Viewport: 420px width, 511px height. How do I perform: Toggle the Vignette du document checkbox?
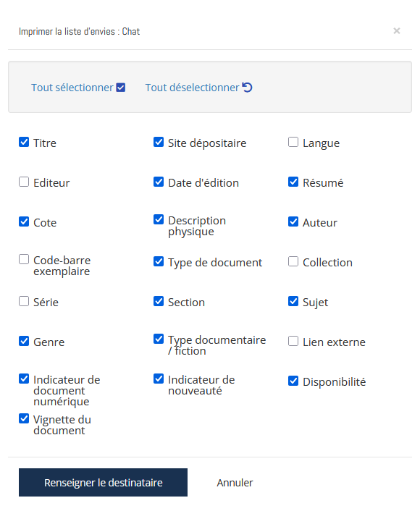24,418
